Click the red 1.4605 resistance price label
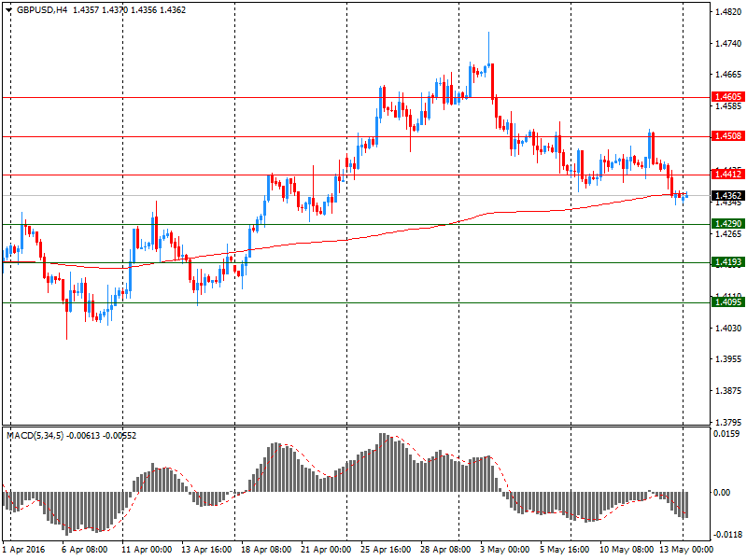The image size is (747, 560). coord(728,97)
